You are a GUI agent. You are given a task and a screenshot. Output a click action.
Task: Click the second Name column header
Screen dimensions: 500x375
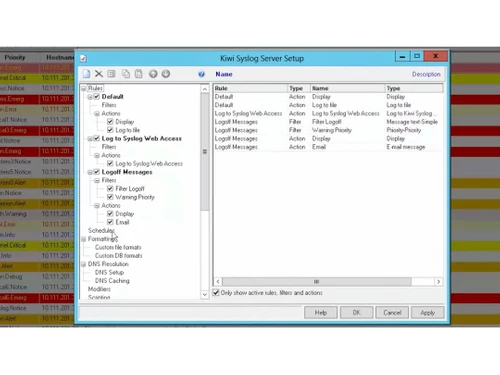(348, 88)
